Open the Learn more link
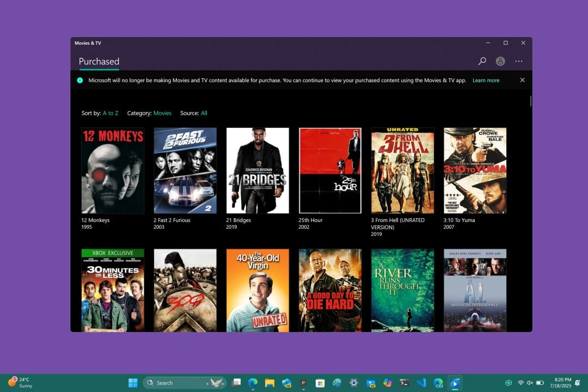The image size is (588, 392). tap(486, 80)
